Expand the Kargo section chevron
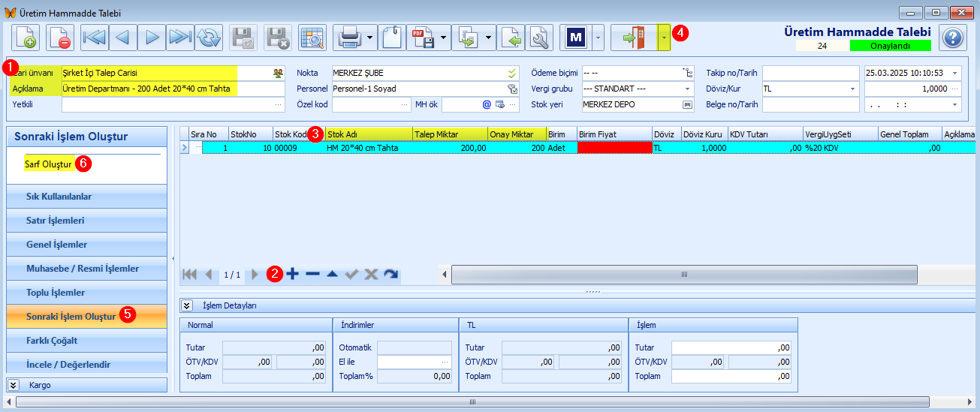The width and height of the screenshot is (980, 412). tap(14, 385)
